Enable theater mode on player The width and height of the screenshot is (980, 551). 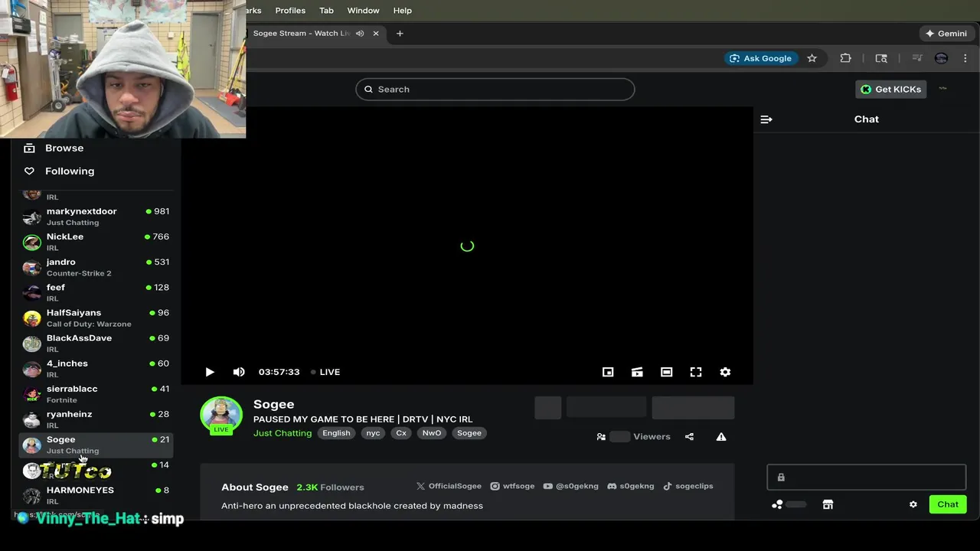(x=667, y=372)
